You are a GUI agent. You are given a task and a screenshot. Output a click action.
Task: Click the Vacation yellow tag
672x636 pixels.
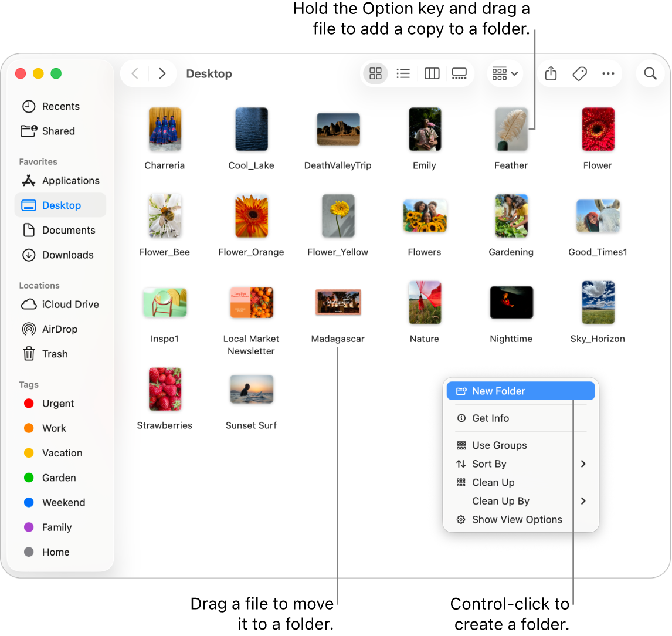(x=62, y=453)
